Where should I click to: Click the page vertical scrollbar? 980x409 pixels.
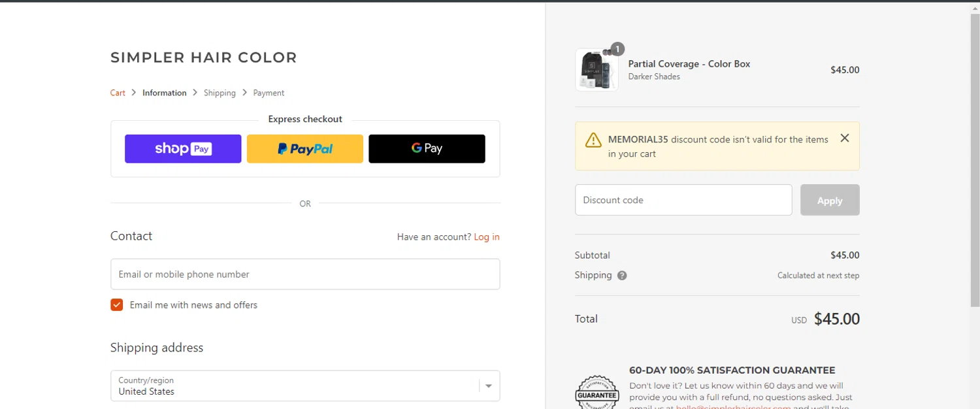pyautogui.click(x=975, y=160)
